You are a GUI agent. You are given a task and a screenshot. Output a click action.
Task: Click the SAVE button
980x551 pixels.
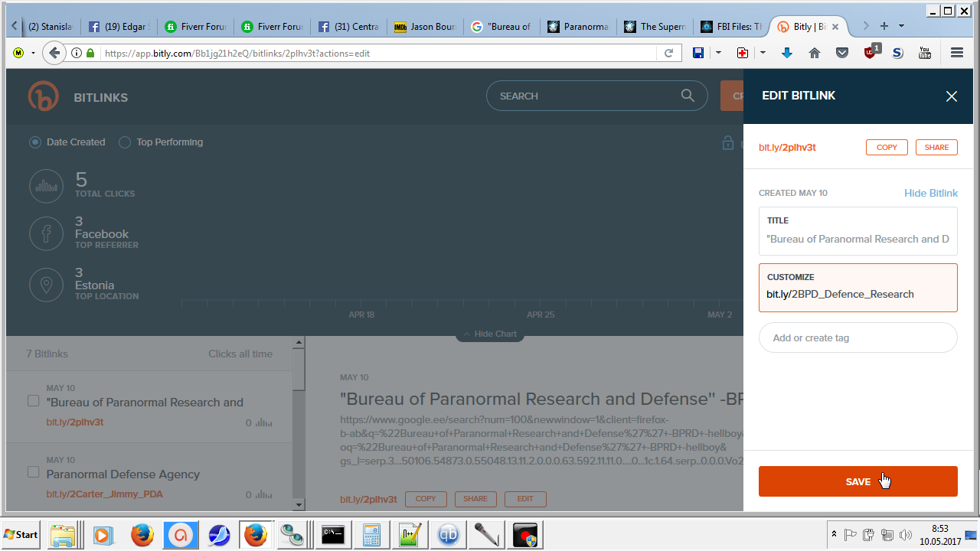pos(858,481)
